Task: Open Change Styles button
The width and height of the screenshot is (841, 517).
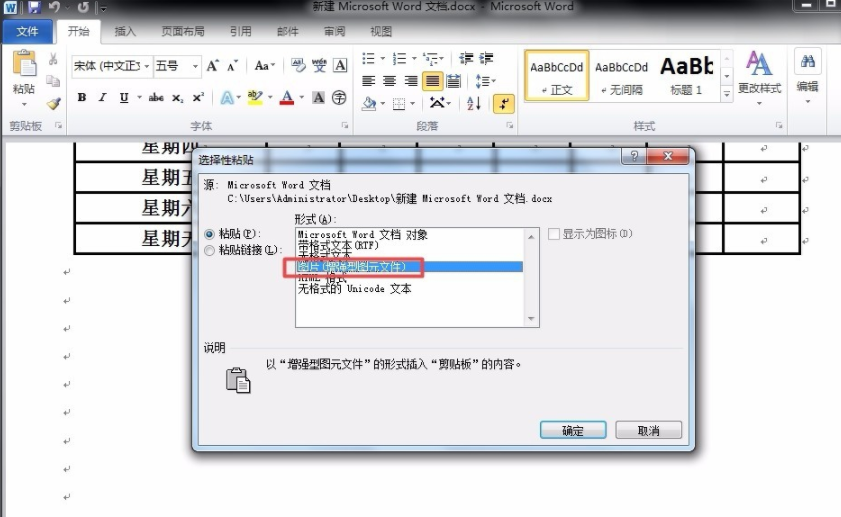Action: (759, 78)
